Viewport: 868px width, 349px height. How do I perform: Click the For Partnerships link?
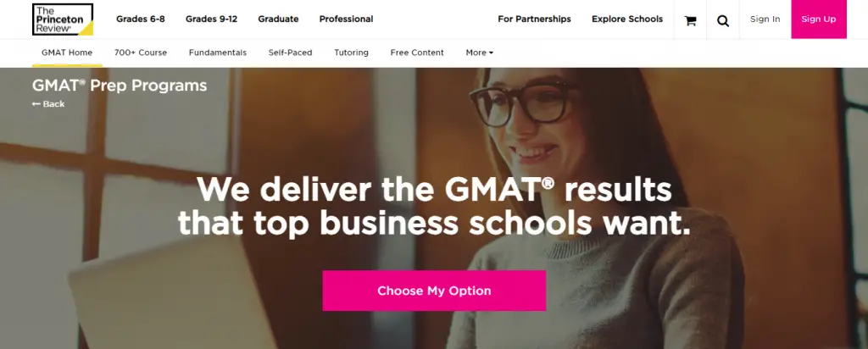534,19
